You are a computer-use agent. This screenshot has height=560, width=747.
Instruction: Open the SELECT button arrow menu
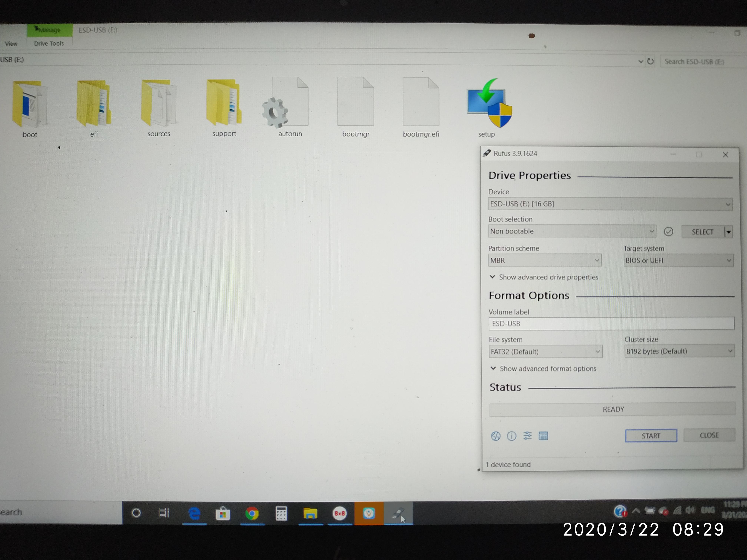[728, 232]
